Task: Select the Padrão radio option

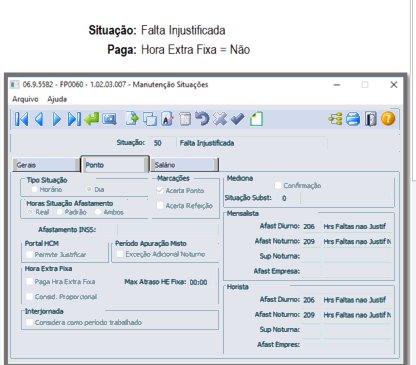Action: (60, 212)
